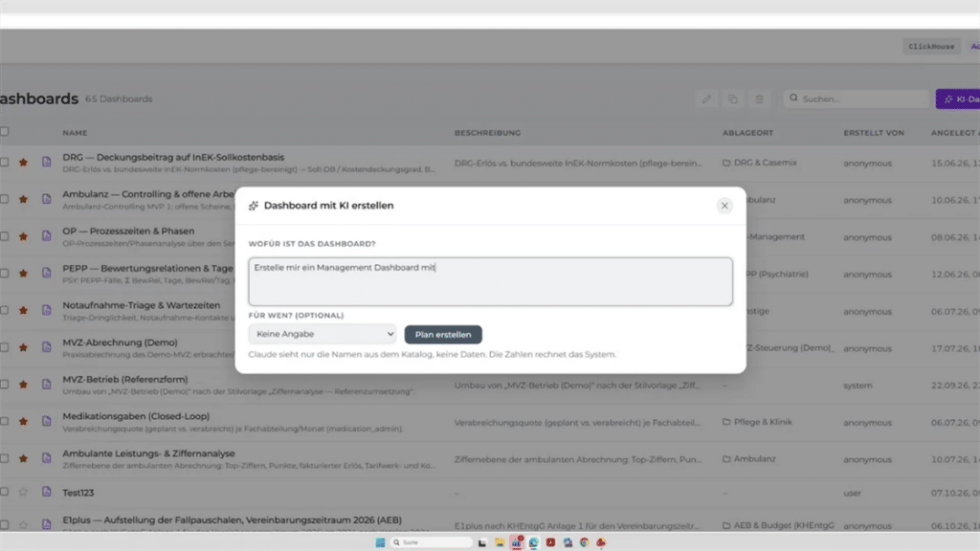
Task: Check the PEPP Bewertungsrelationen row checkbox
Action: point(5,273)
